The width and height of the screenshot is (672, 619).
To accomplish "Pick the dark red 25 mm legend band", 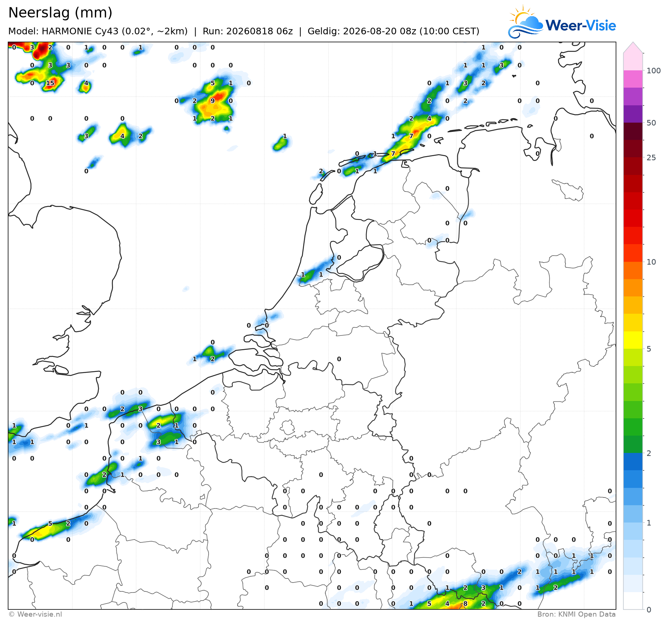I will 633,148.
